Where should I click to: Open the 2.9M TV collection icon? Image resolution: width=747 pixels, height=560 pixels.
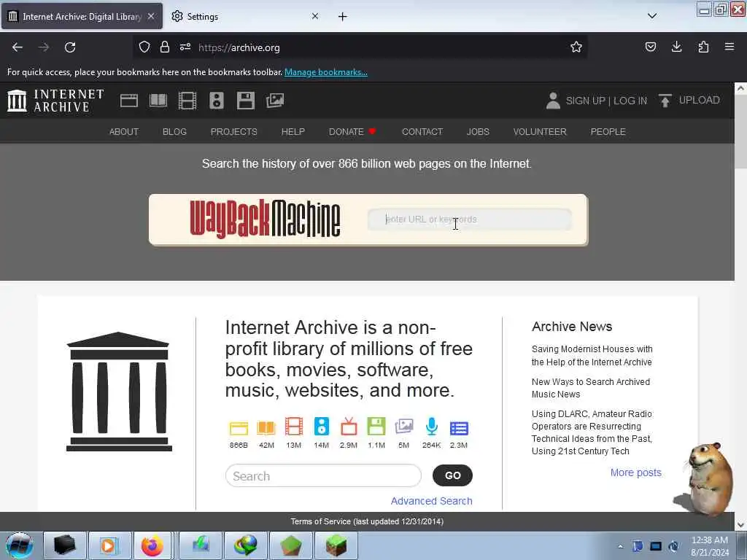click(x=349, y=427)
